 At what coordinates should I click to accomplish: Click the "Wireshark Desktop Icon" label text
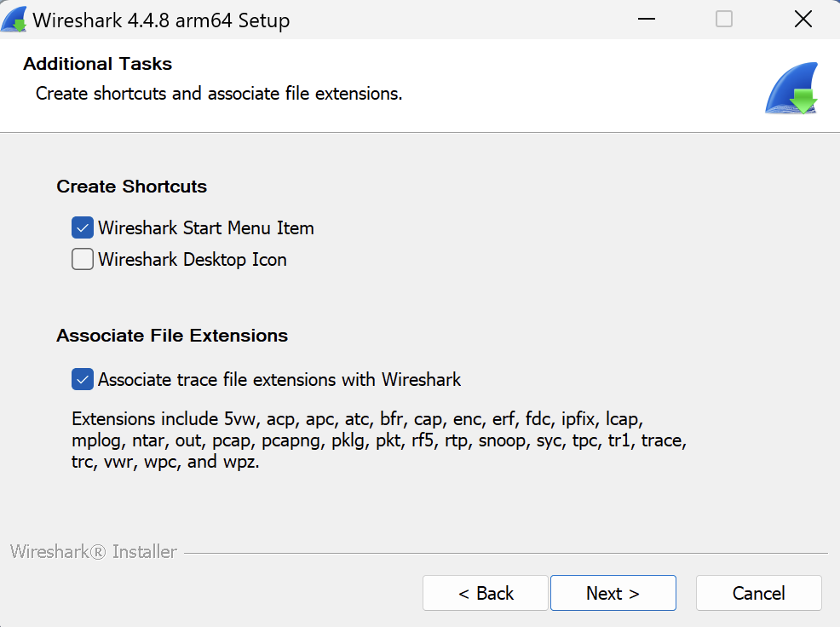193,260
